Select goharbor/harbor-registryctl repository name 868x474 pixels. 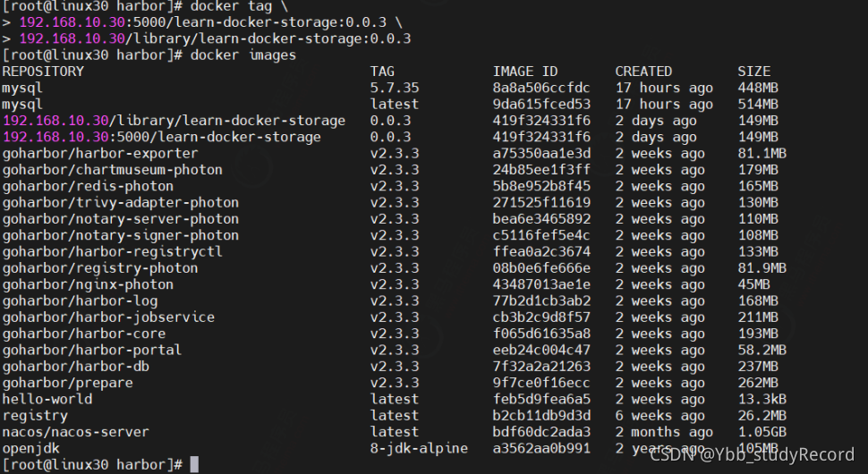113,251
